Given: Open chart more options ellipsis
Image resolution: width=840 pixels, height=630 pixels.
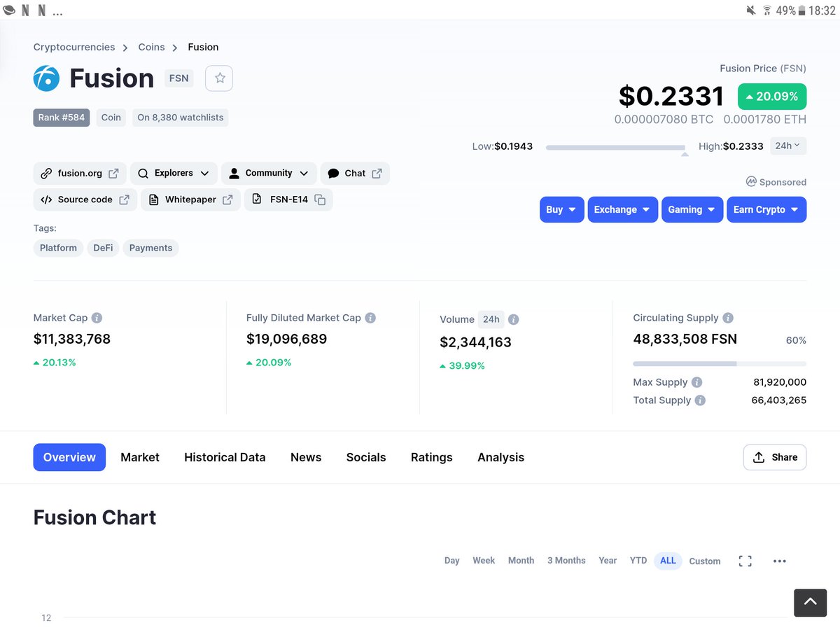Looking at the screenshot, I should click(x=780, y=561).
